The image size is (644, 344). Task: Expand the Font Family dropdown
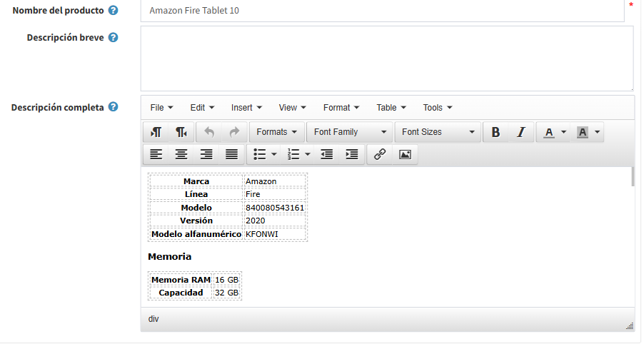coord(350,132)
